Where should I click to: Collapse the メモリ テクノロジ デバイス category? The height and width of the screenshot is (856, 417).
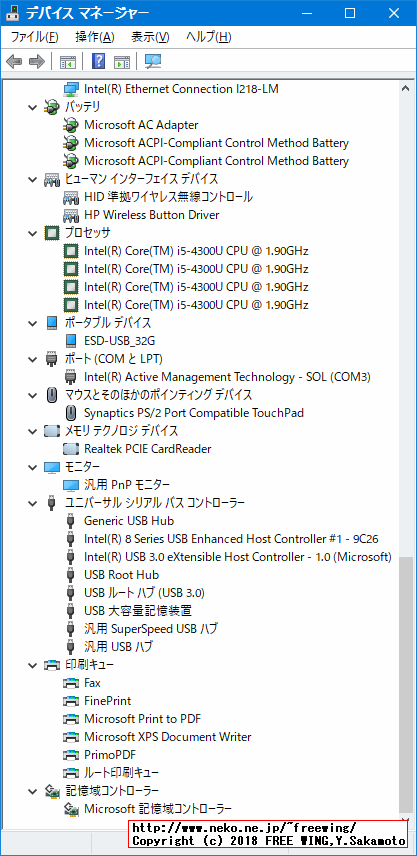tap(32, 431)
